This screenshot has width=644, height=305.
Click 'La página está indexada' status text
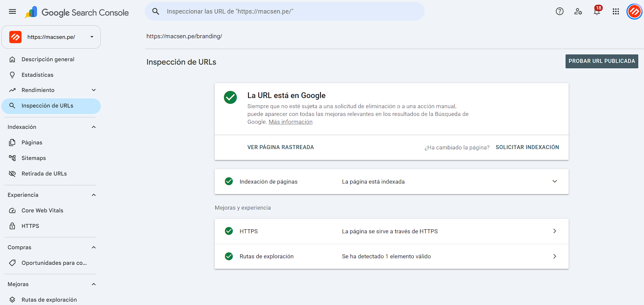373,182
